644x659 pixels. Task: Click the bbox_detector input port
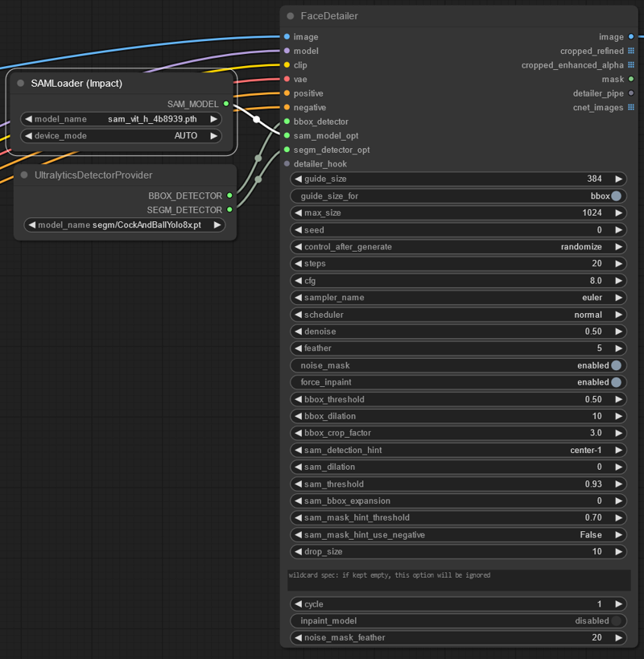pyautogui.click(x=287, y=122)
